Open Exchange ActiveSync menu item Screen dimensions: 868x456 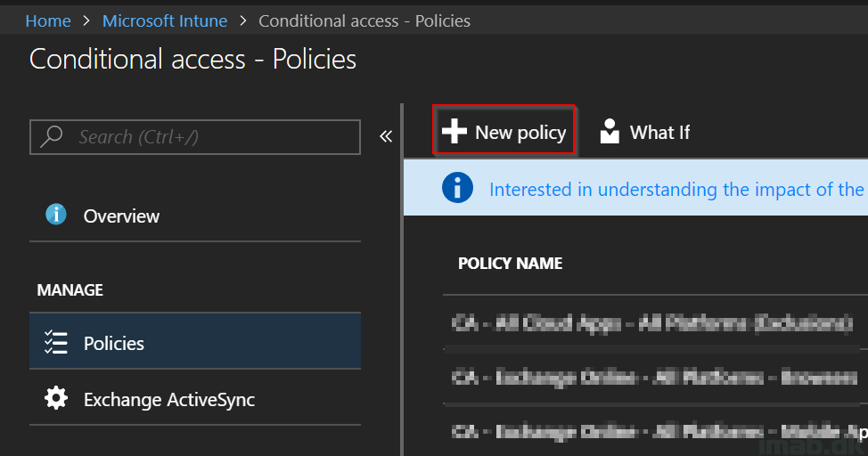195,398
